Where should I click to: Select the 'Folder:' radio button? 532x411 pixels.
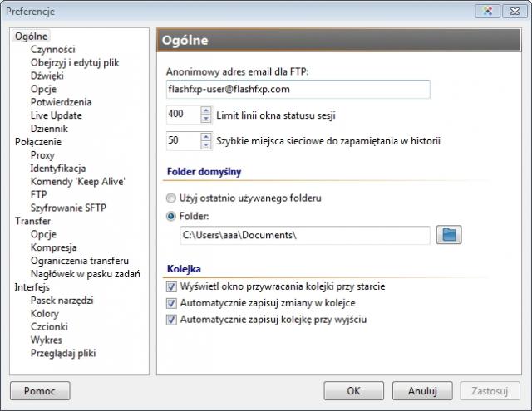pos(172,216)
